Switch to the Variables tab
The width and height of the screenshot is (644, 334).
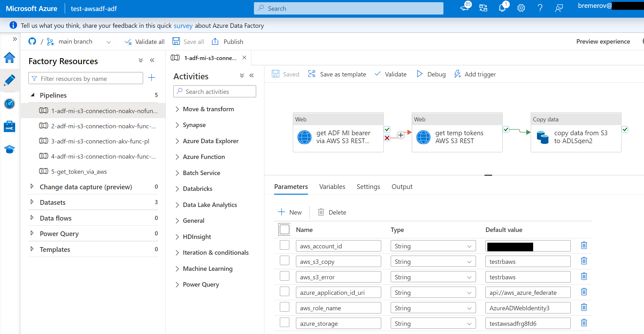coord(332,187)
